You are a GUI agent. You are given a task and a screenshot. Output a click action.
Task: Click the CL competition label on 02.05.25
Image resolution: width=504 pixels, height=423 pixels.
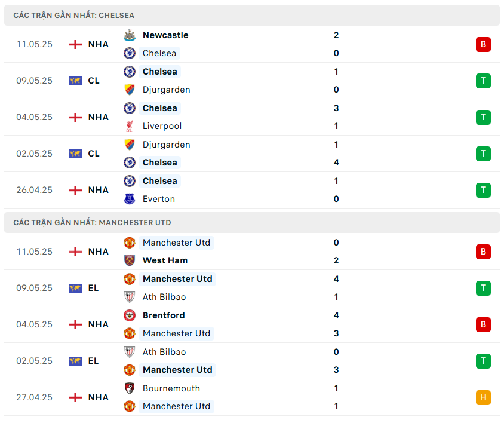tap(93, 154)
